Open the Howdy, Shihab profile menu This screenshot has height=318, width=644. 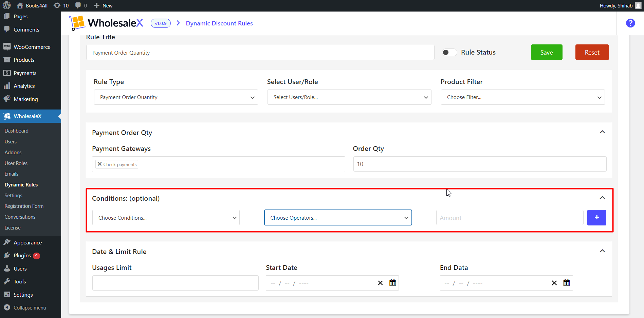pyautogui.click(x=620, y=5)
